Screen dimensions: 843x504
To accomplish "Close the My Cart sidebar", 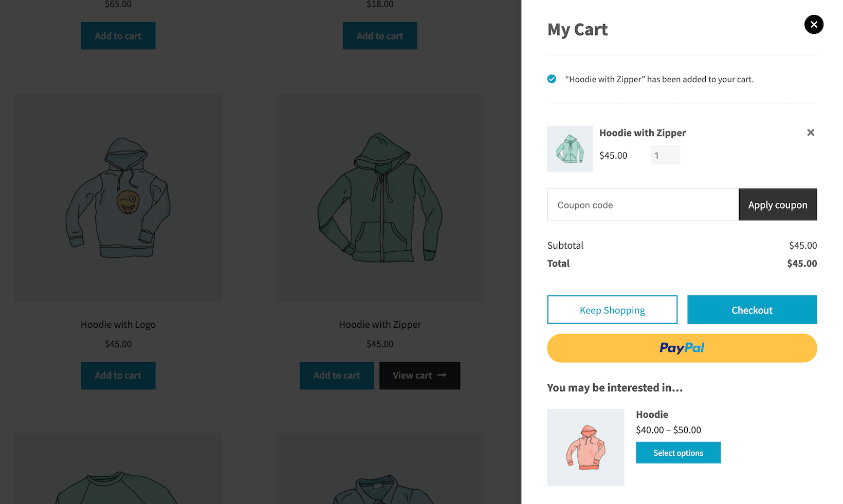I will click(x=814, y=24).
